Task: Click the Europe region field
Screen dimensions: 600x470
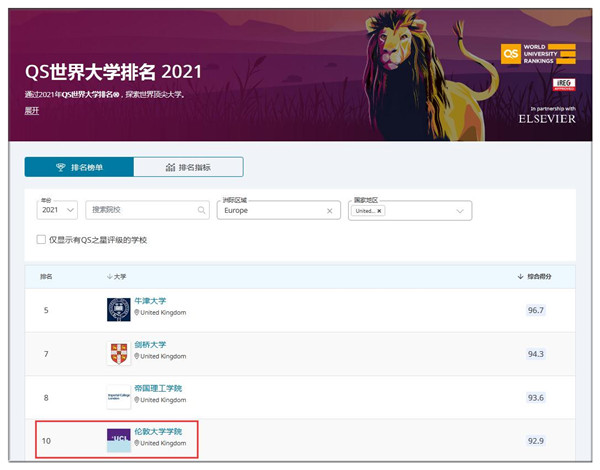Action: point(279,211)
